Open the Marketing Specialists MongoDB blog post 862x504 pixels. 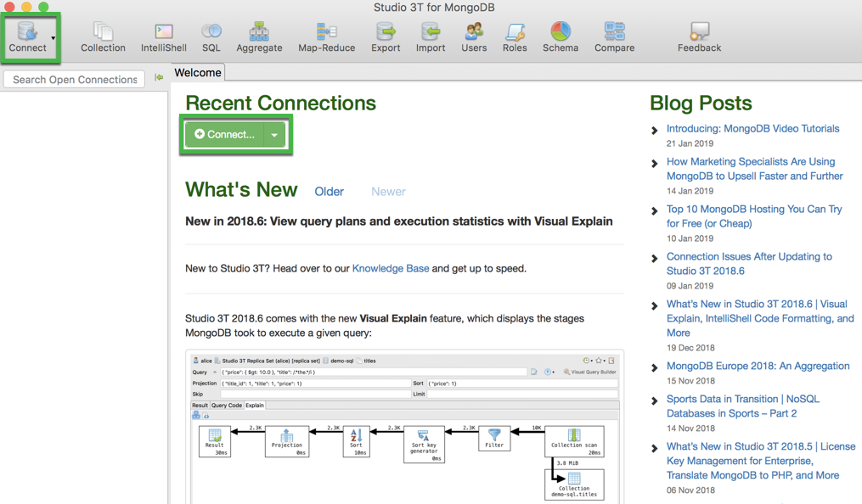pos(754,169)
